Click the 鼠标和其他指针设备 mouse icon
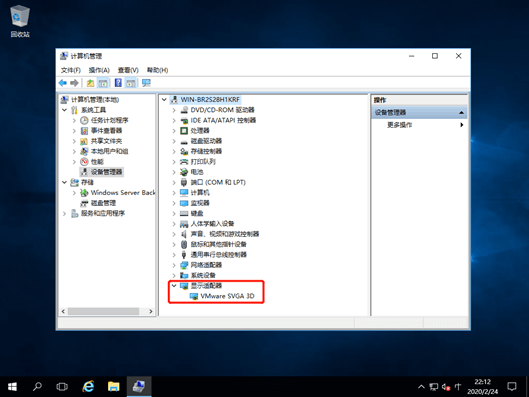Viewport: 529px width, 397px height. (184, 244)
